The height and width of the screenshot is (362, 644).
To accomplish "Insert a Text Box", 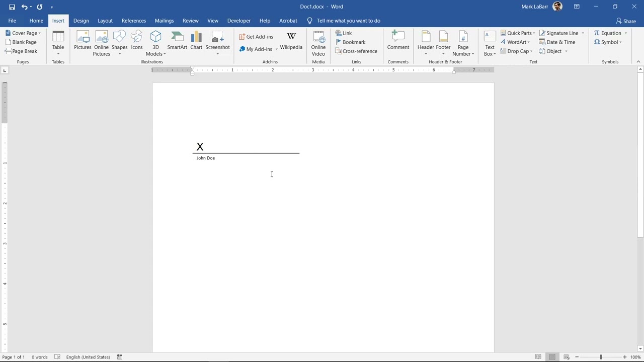I will pyautogui.click(x=490, y=43).
